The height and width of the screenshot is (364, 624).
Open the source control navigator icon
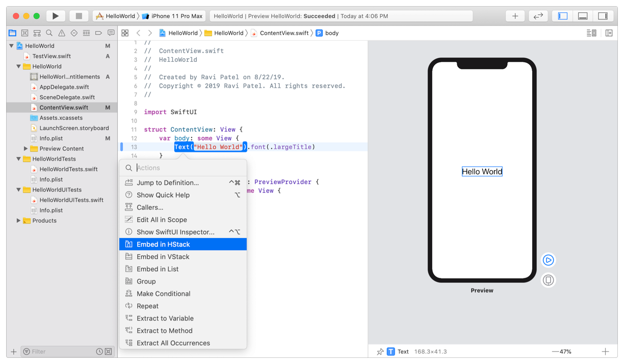point(24,33)
